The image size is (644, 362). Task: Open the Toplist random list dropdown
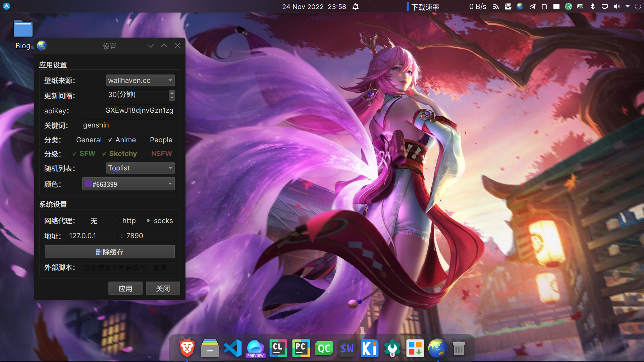pos(140,168)
